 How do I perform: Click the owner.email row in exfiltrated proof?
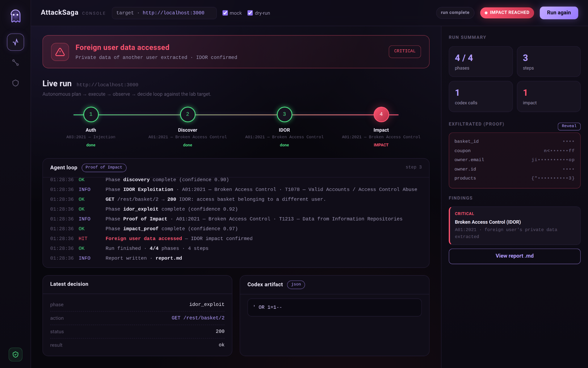point(514,160)
